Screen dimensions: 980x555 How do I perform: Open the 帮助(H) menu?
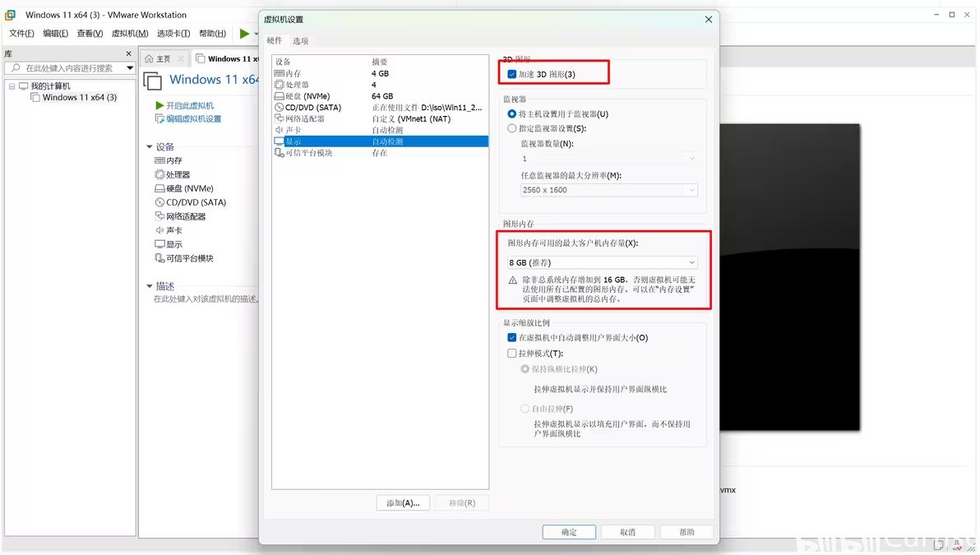[x=212, y=33]
